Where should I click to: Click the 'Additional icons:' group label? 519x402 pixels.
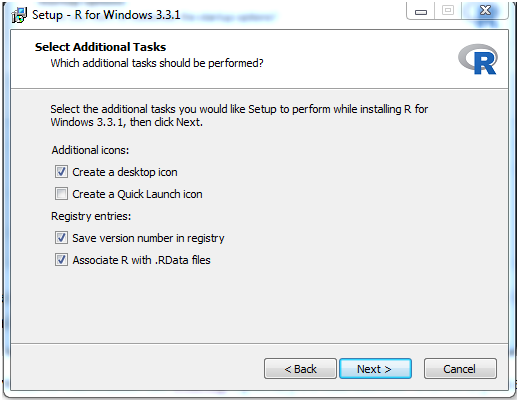click(x=90, y=150)
